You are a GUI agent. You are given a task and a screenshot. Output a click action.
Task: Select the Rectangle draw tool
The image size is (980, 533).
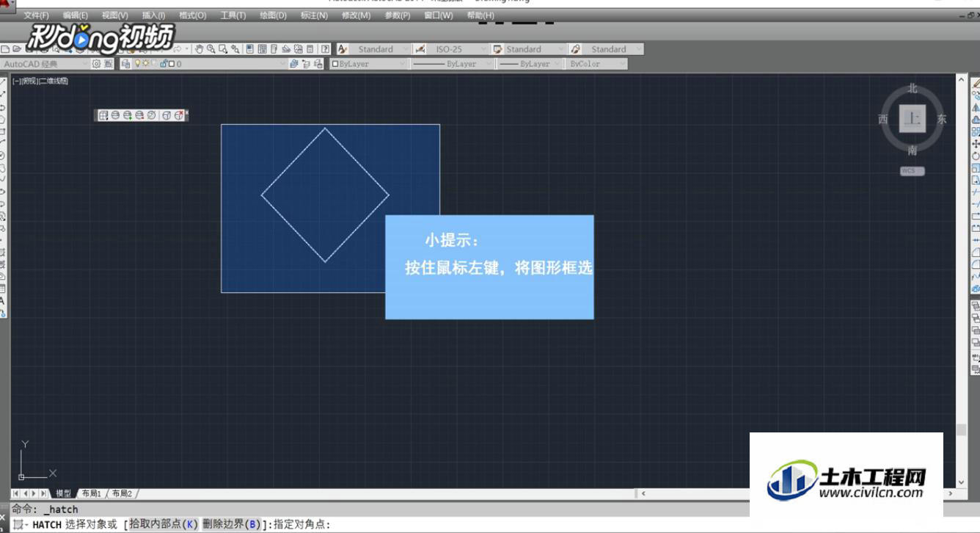pos(3,131)
